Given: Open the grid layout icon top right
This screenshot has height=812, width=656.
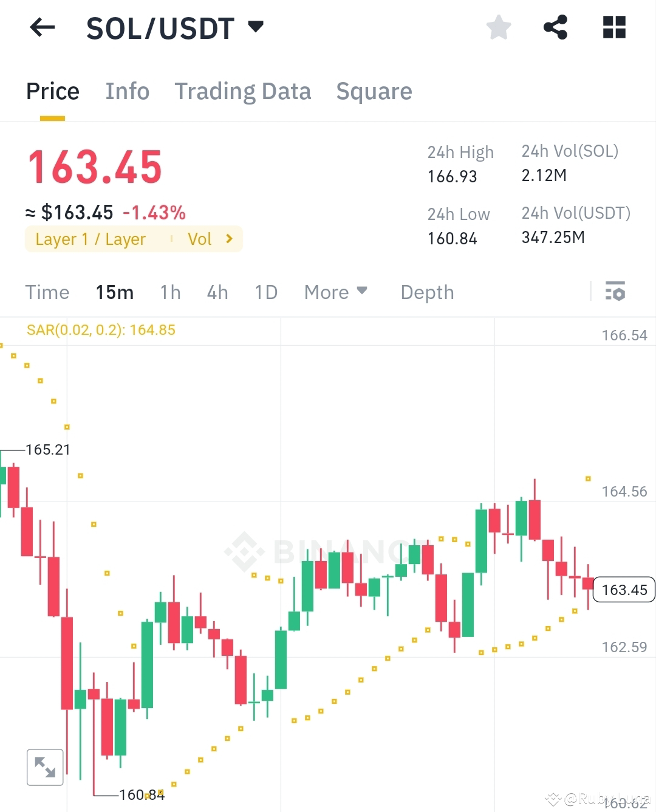Looking at the screenshot, I should 613,27.
